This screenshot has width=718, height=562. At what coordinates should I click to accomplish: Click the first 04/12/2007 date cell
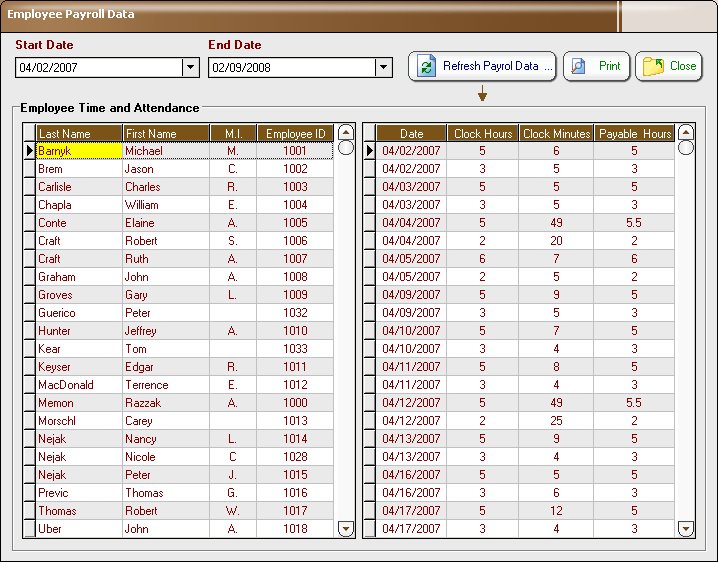411,403
